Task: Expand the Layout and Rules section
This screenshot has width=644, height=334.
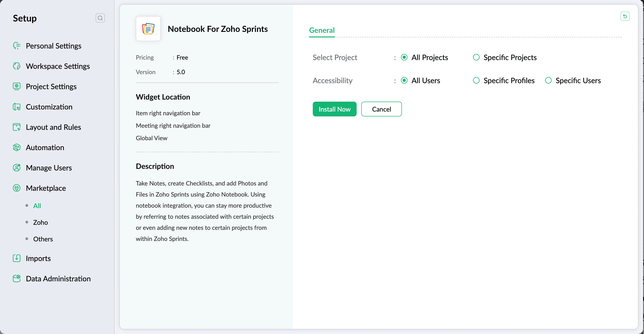Action: 53,127
